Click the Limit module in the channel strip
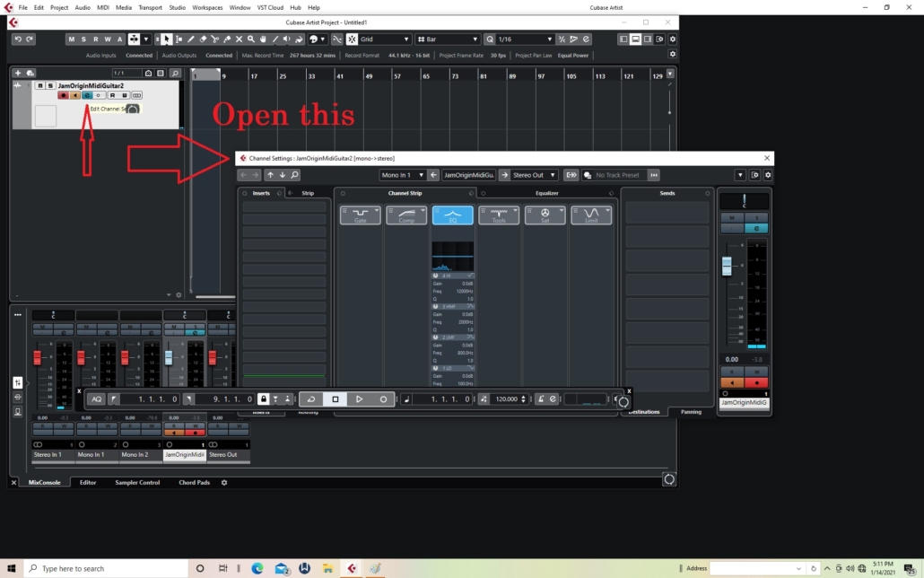The height and width of the screenshot is (578, 924). point(591,215)
